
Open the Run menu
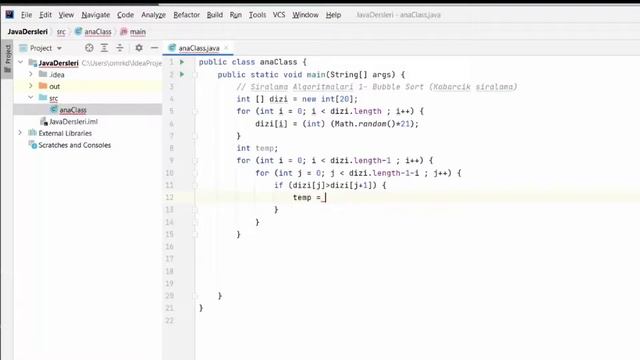(236, 15)
